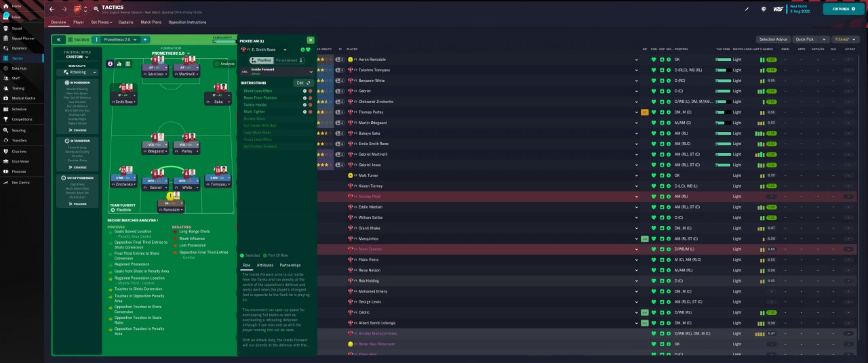
Task: Add new tactic with plus icon
Action: [x=144, y=40]
